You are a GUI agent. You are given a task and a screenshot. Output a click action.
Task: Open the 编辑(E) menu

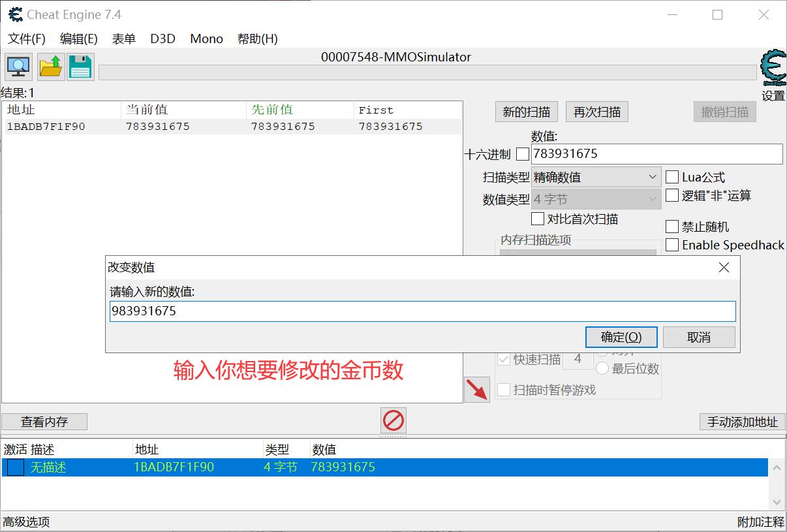point(79,39)
